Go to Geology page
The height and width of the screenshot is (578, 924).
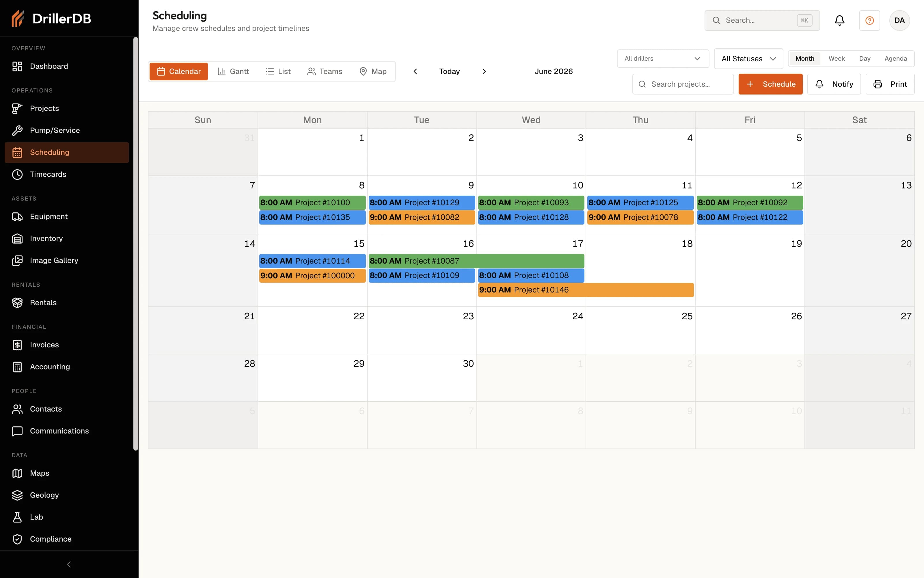click(66, 495)
